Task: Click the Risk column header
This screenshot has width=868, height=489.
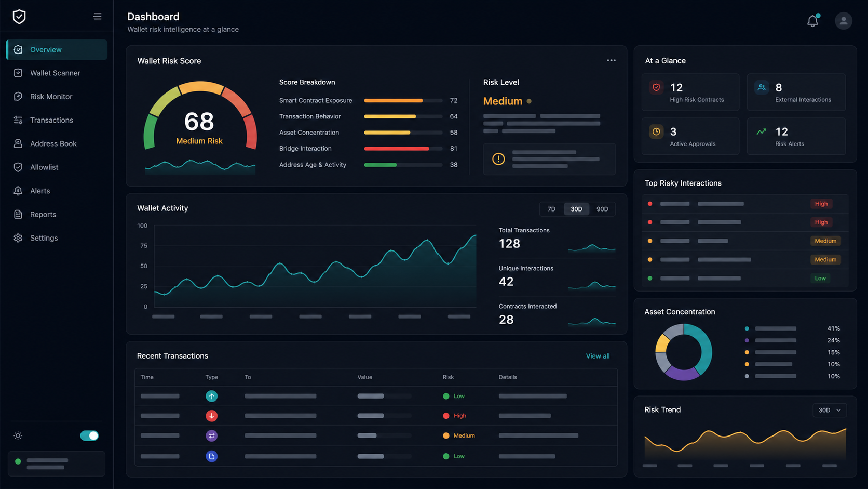Action: tap(448, 377)
